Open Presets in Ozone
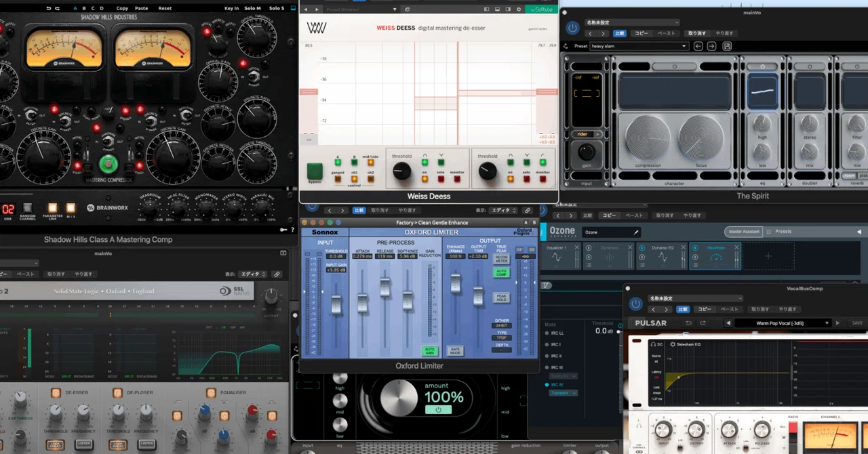The width and height of the screenshot is (868, 454). 783,232
